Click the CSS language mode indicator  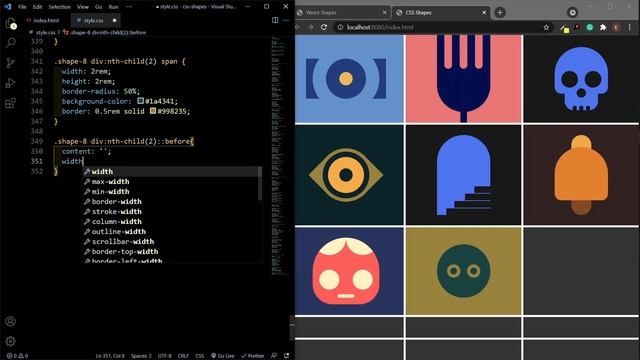click(200, 356)
